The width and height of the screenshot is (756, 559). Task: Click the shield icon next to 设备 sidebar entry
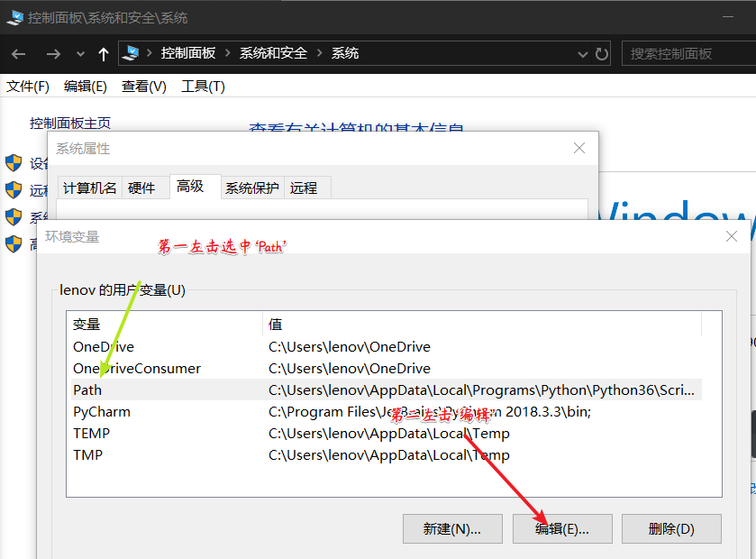(x=13, y=164)
